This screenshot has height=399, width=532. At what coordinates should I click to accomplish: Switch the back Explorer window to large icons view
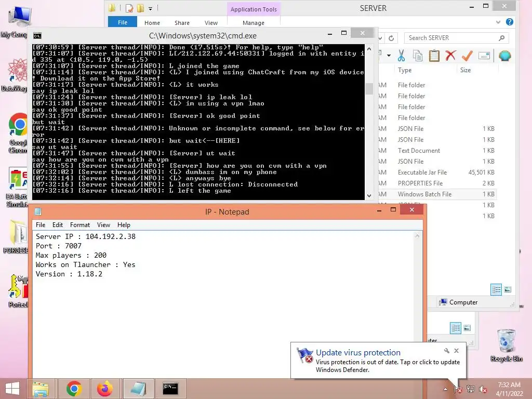tap(467, 328)
